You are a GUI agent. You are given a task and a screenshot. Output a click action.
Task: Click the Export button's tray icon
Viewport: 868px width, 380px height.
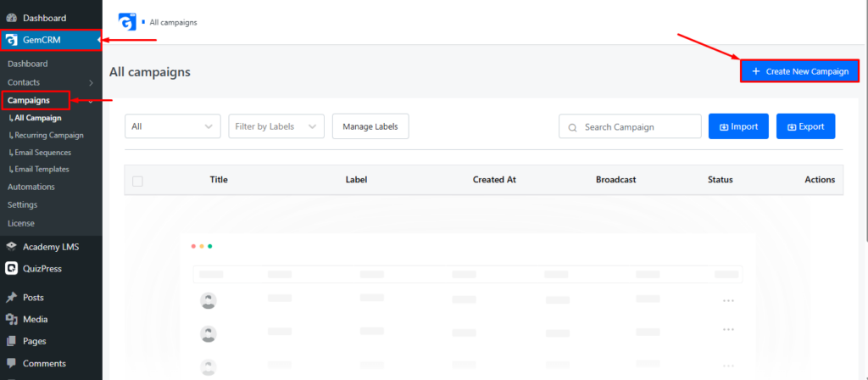point(793,127)
